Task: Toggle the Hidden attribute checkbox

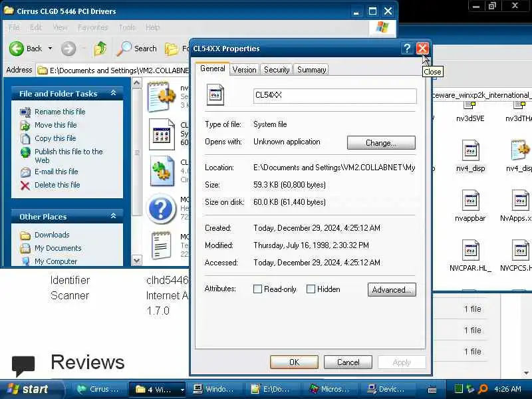Action: pyautogui.click(x=311, y=289)
